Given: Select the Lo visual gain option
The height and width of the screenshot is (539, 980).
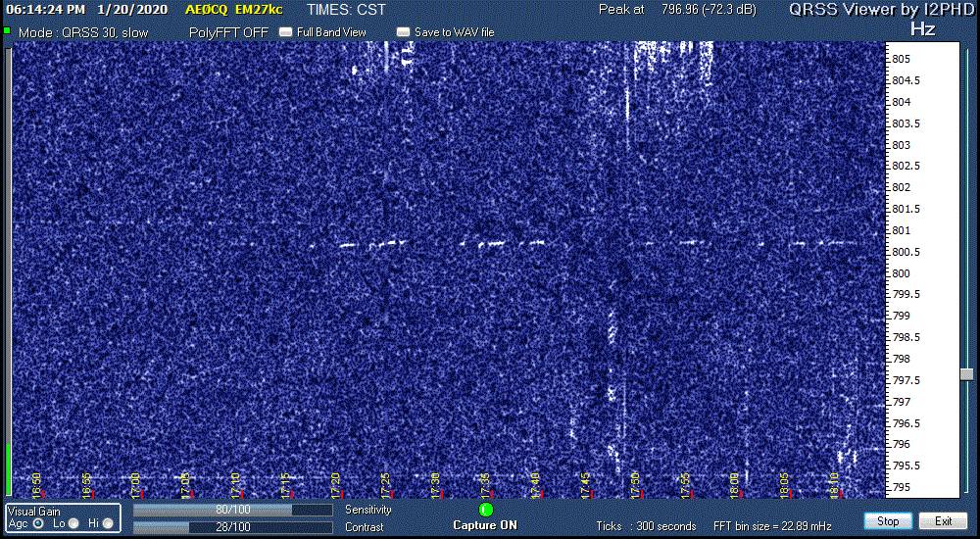Looking at the screenshot, I should click(x=73, y=523).
